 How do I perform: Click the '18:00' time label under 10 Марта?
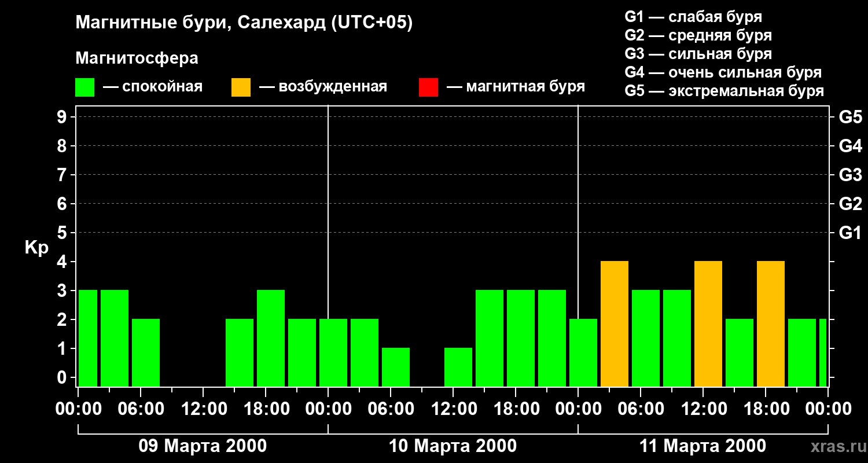click(x=516, y=409)
